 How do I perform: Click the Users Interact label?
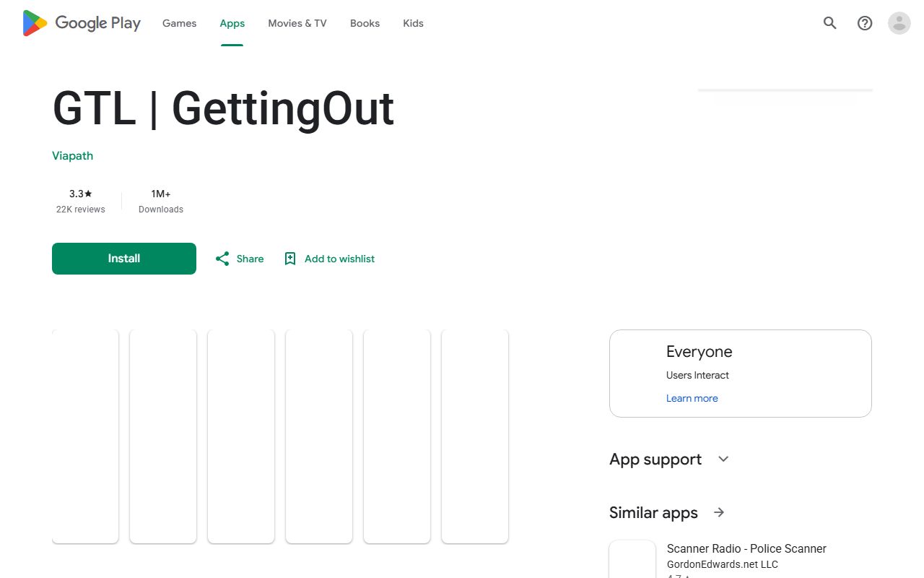point(697,375)
